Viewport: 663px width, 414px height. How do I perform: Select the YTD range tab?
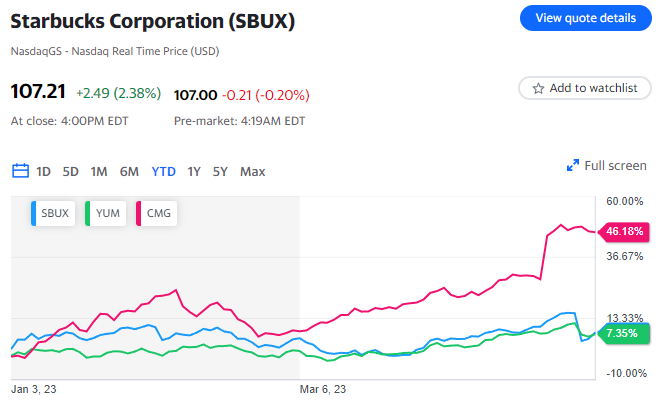click(163, 171)
